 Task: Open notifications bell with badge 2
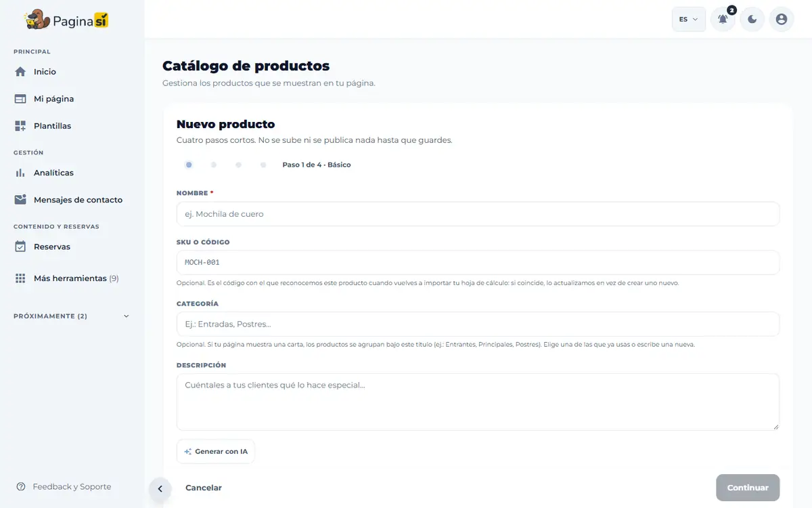723,19
